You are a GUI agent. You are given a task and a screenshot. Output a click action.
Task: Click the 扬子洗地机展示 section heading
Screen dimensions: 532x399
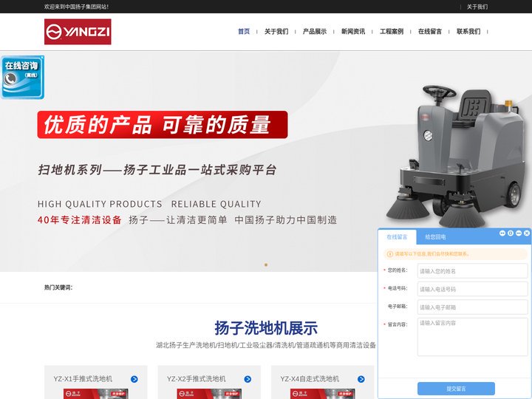click(x=266, y=328)
